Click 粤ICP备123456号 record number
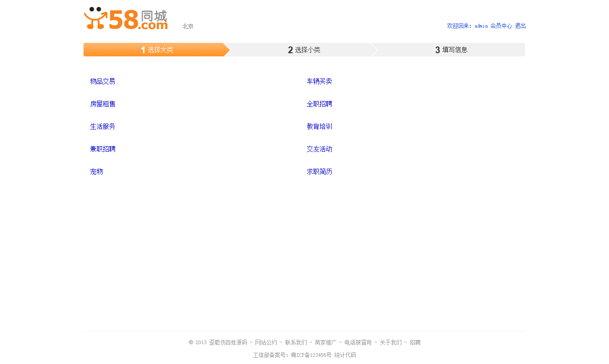The image size is (609, 364). tap(311, 355)
